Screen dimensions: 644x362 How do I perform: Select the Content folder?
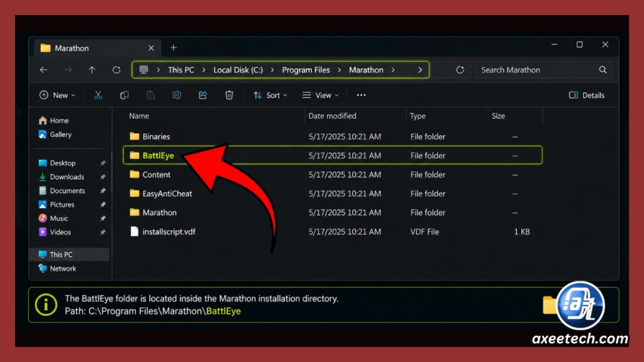(333, 174)
